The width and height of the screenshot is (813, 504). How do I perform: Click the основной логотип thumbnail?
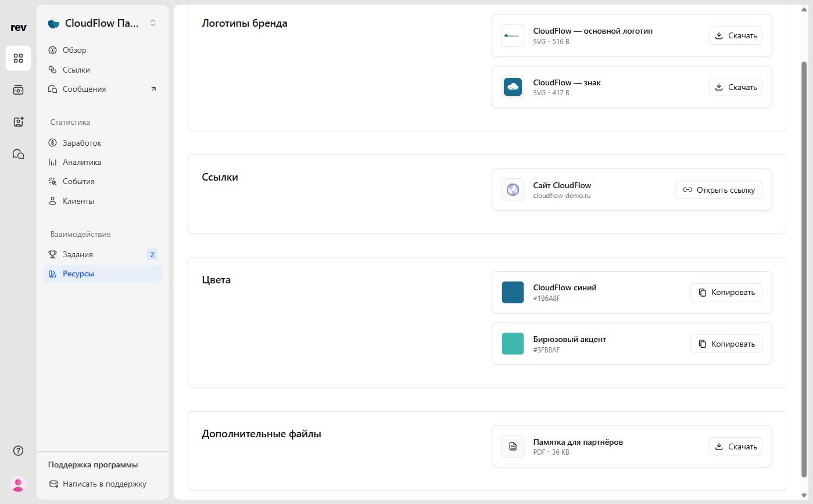click(513, 35)
